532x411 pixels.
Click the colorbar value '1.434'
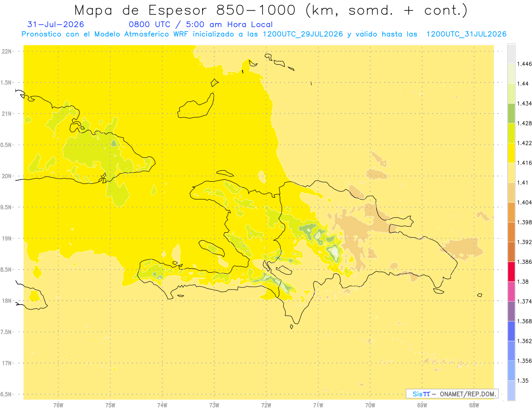(x=524, y=103)
